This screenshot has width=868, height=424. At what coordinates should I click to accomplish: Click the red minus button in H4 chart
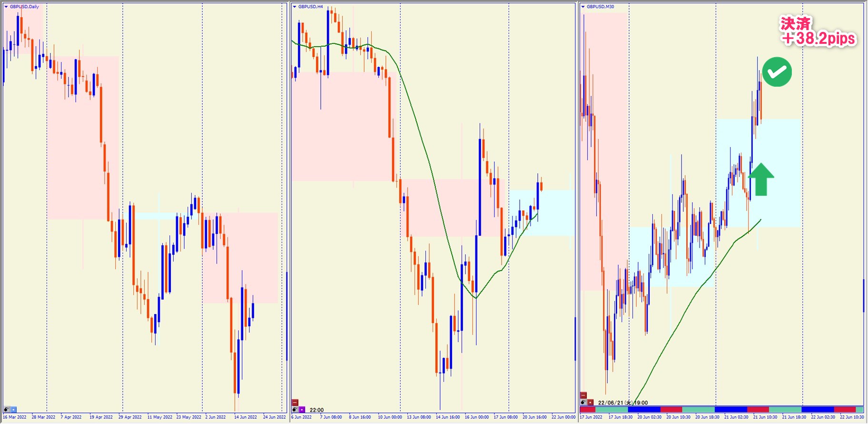click(x=295, y=403)
